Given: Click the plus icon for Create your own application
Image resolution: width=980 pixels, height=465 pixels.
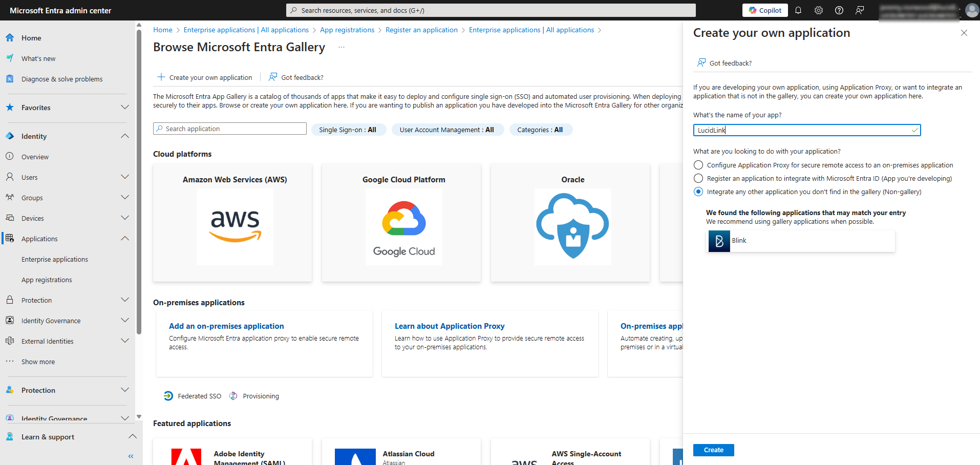Looking at the screenshot, I should [x=161, y=77].
